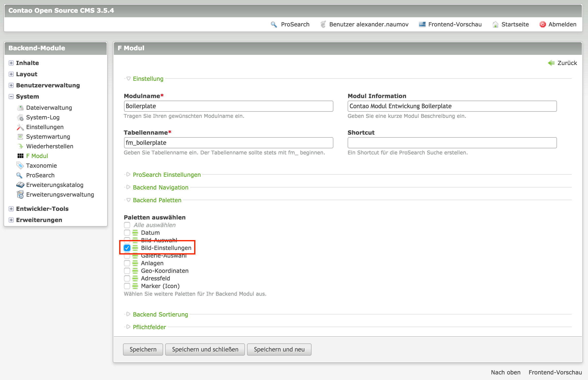Screen dimensions: 588x380
Task: Click the Taxonomie tag icon in sidebar
Action: pyautogui.click(x=20, y=166)
